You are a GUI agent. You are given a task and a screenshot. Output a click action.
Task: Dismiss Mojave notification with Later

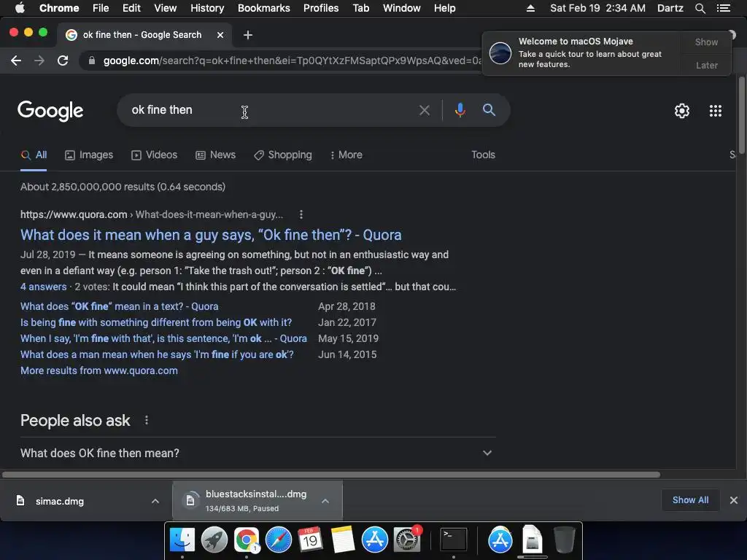tap(706, 65)
